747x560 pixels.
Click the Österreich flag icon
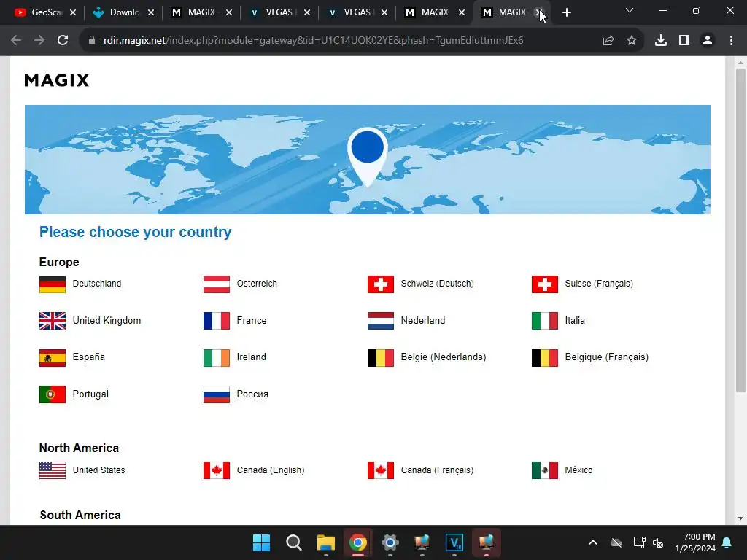(216, 284)
